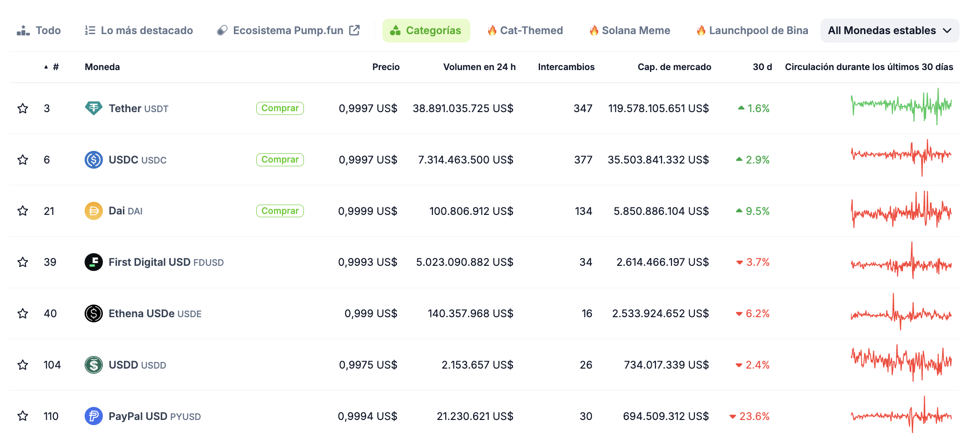This screenshot has height=441, width=980.
Task: Click the Tether coin logo icon
Action: tap(94, 108)
